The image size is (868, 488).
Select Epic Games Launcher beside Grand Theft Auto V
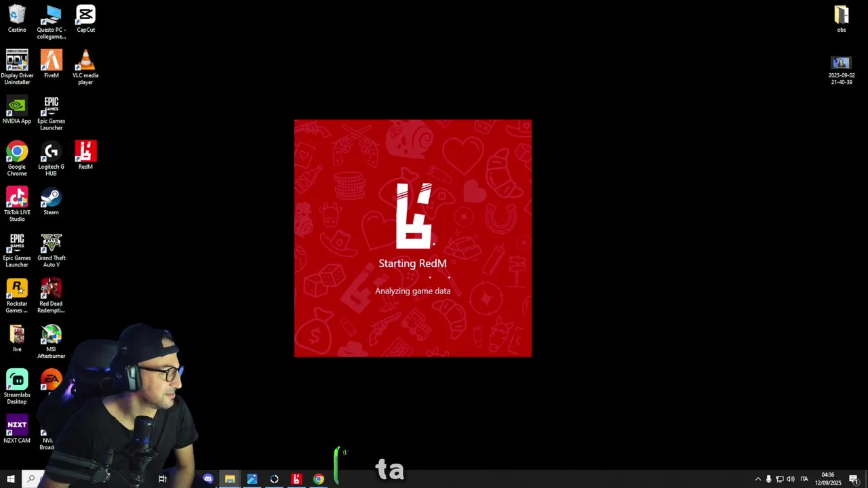click(x=17, y=250)
